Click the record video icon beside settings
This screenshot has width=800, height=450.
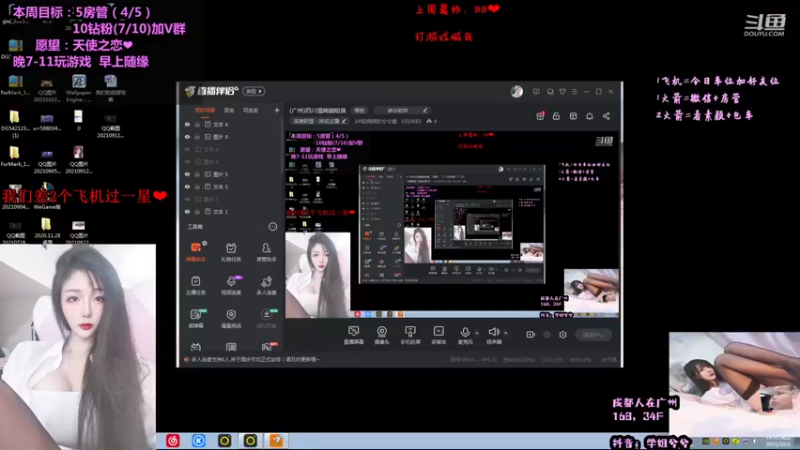click(531, 335)
